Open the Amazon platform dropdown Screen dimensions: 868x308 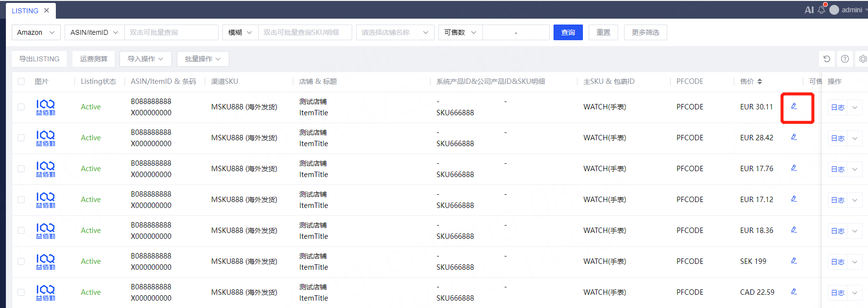(x=36, y=32)
